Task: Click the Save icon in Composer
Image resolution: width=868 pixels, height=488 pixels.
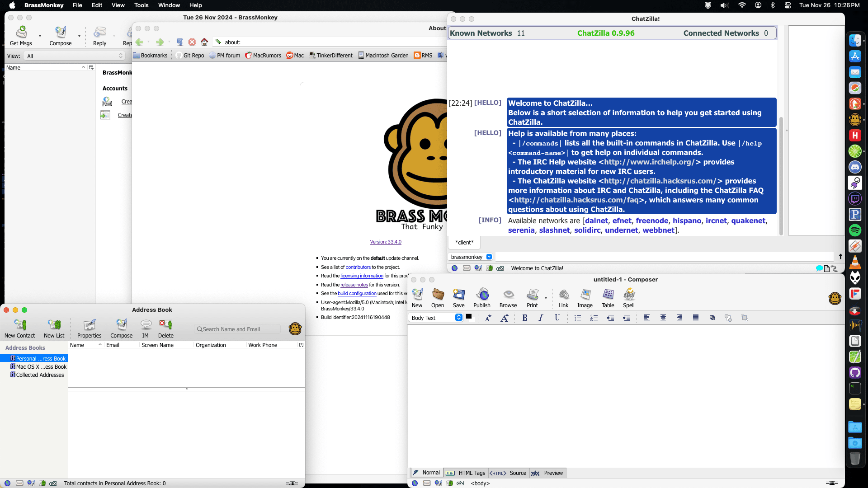Action: point(459,295)
